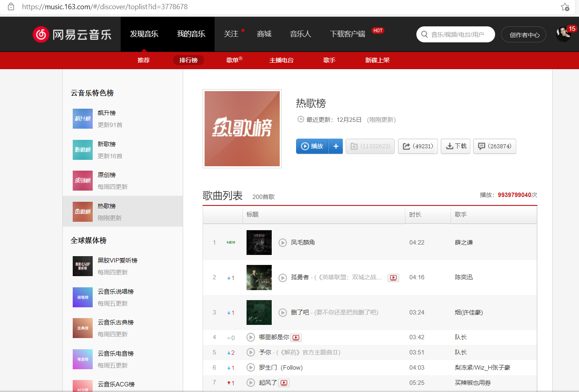Select the 歌手 sub-navigation item

[x=329, y=60]
